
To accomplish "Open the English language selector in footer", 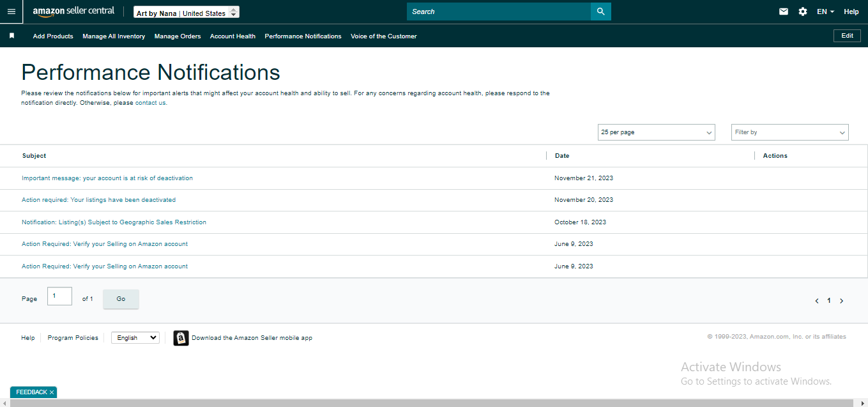I will coord(135,337).
